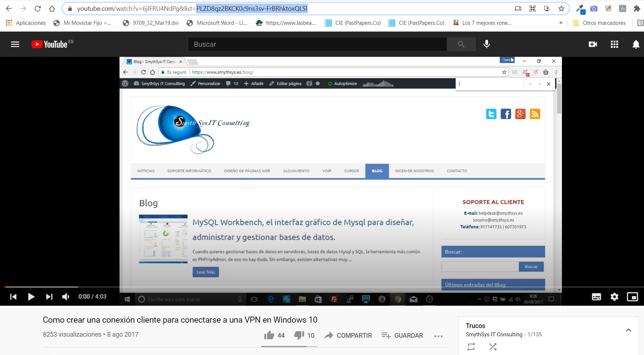Click the cast screen icon in address bar
This screenshot has width=644, height=355.
click(x=518, y=9)
